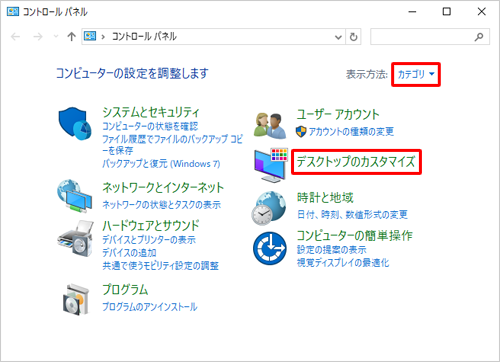This screenshot has height=362, width=500.
Task: Click the breadcrumb chevron before コントロール パネル
Action: pos(103,37)
